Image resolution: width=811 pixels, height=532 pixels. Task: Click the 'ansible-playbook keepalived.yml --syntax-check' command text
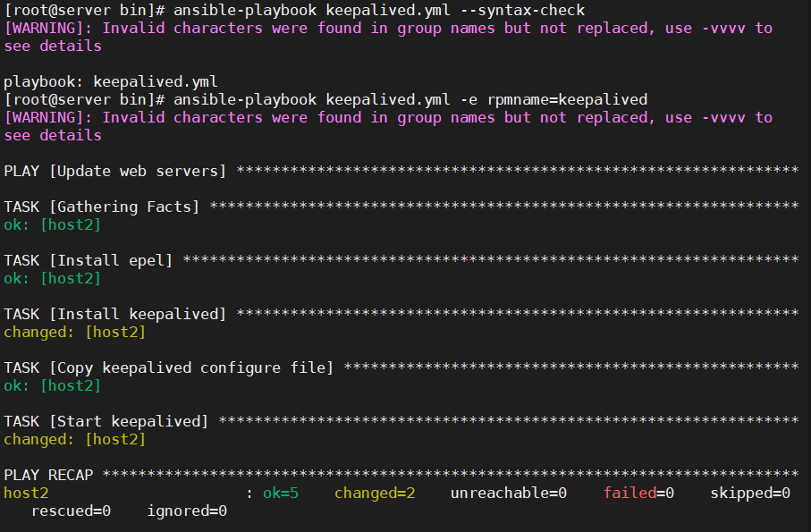point(379,11)
